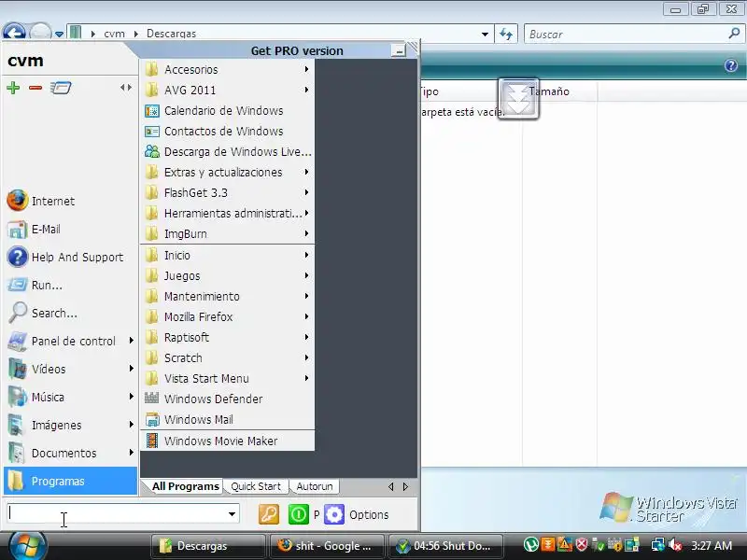Image resolution: width=747 pixels, height=560 pixels.
Task: Open Documentos submenu
Action: click(71, 453)
